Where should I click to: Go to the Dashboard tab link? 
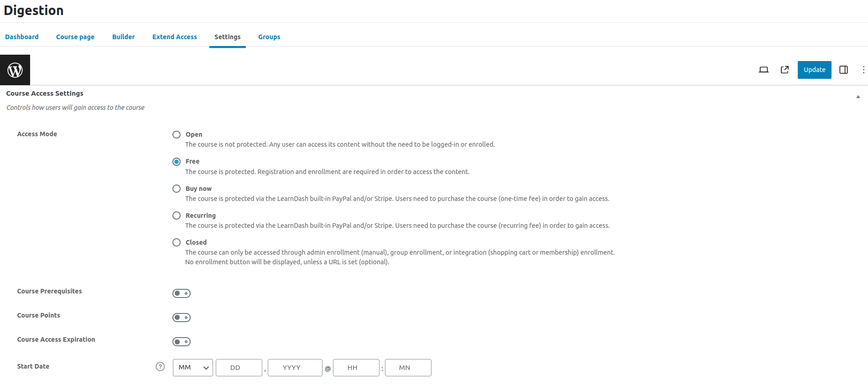coord(22,37)
